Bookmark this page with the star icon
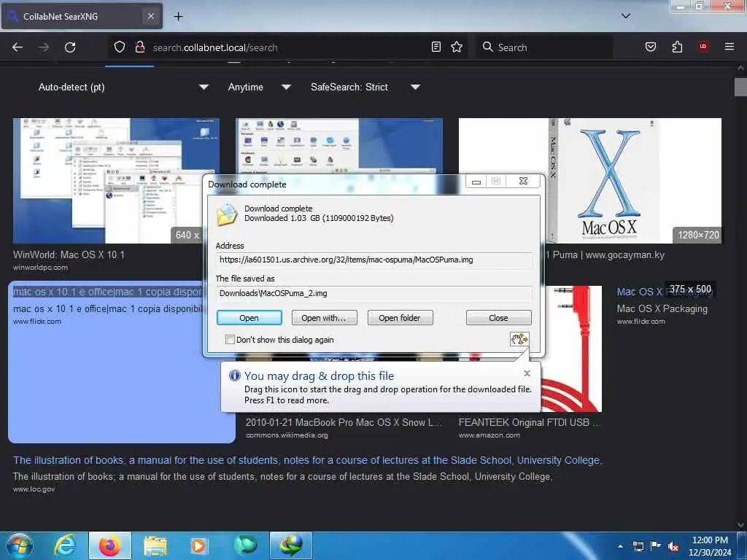 [x=457, y=47]
